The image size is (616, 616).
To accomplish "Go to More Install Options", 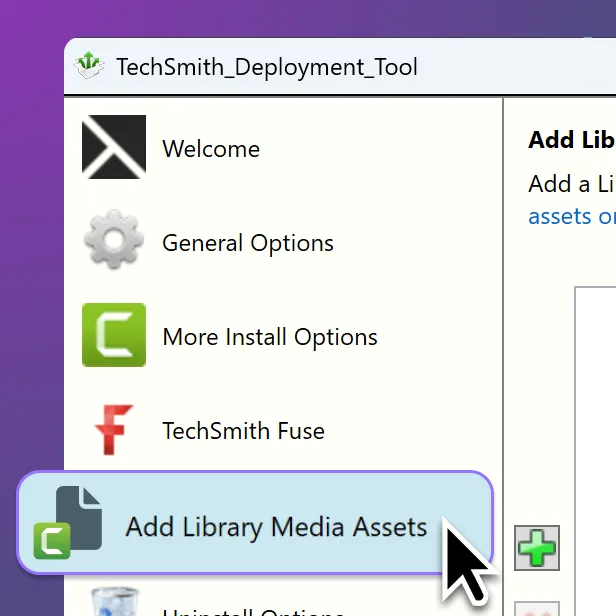I will coord(270,337).
